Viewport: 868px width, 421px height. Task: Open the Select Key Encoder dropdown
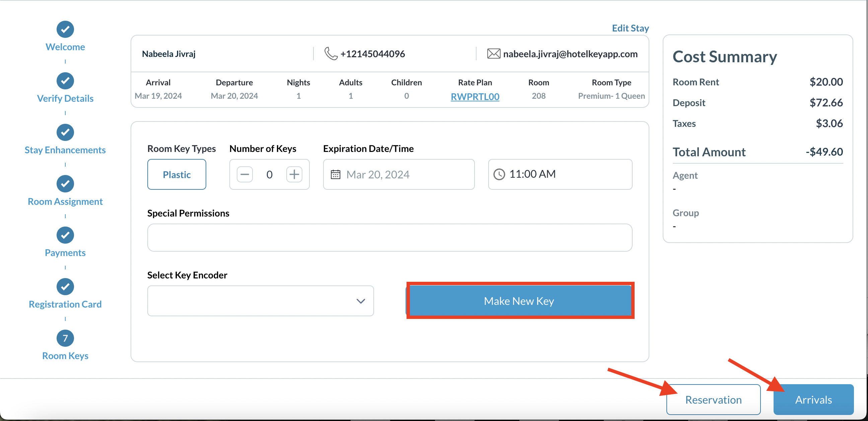(x=260, y=301)
